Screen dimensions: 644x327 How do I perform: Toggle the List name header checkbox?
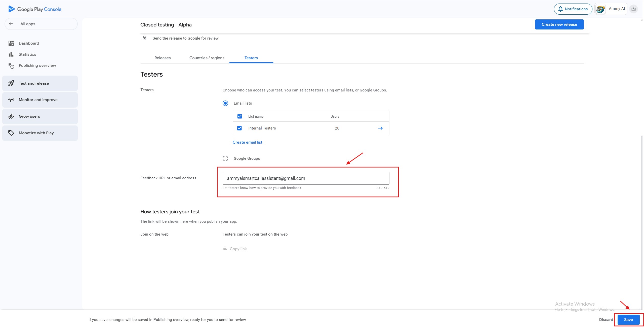tap(239, 116)
